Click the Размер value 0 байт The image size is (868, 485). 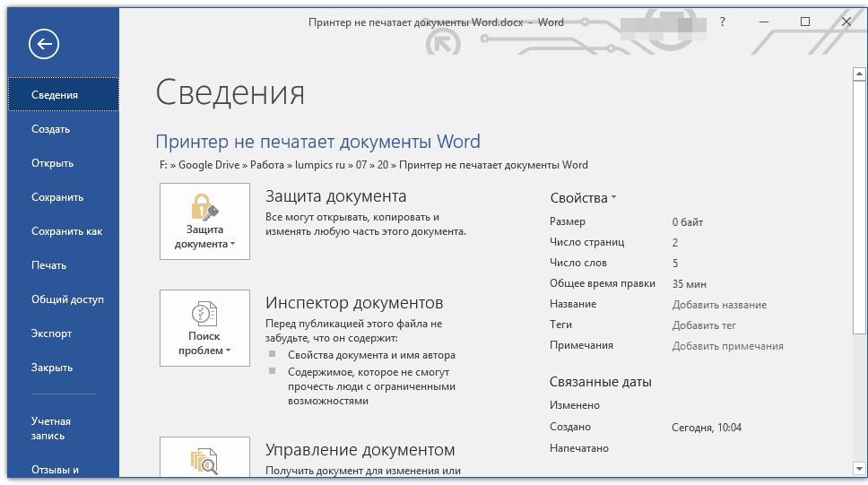point(688,222)
